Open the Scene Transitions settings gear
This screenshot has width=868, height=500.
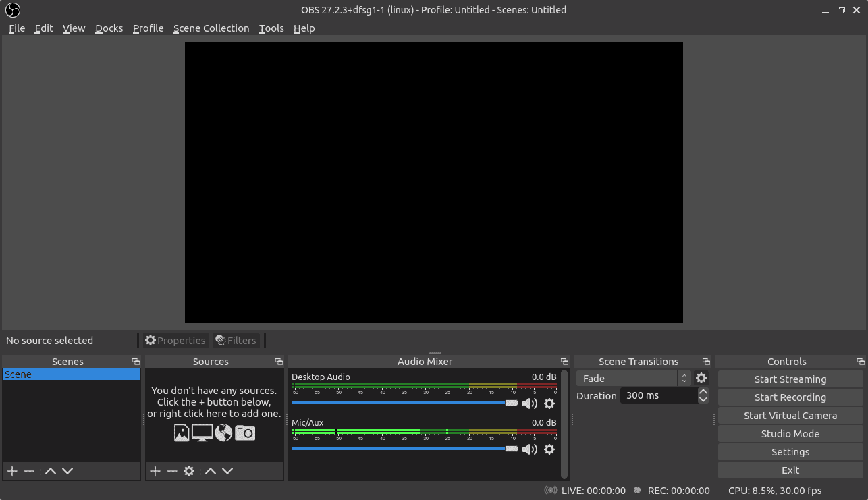[701, 378]
